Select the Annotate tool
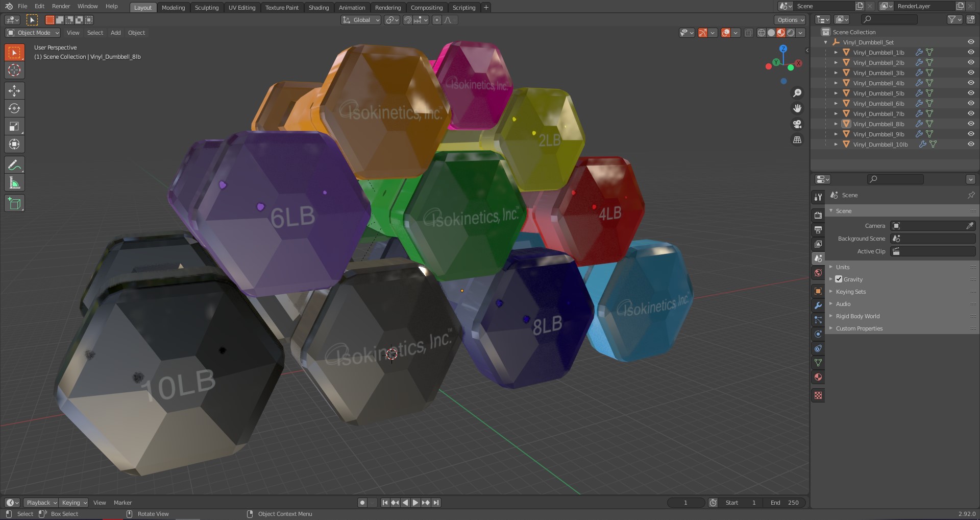This screenshot has height=520, width=980. click(14, 165)
